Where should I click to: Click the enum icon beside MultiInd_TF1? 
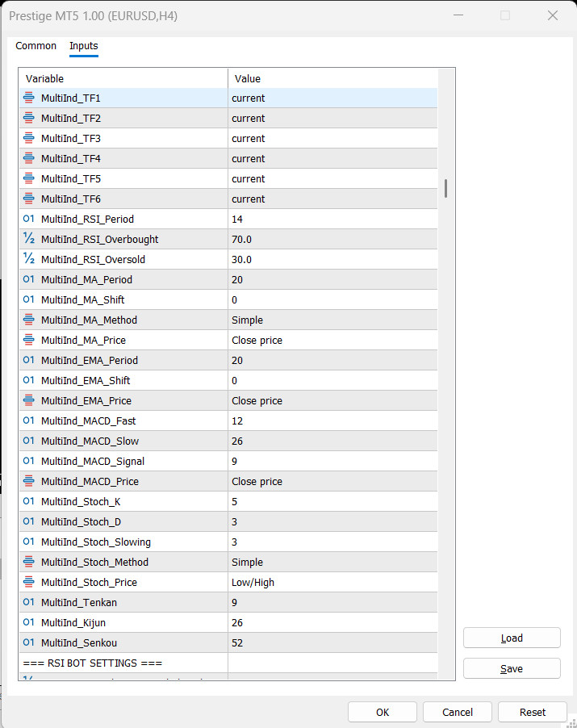29,98
